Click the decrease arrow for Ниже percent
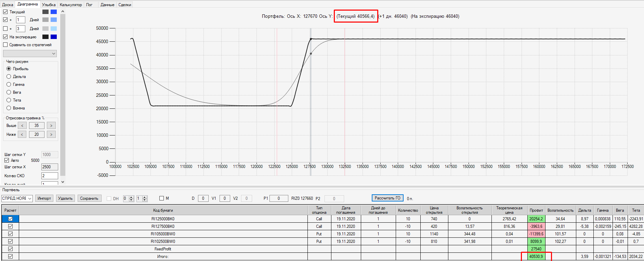This screenshot has width=644, height=261. pos(22,134)
